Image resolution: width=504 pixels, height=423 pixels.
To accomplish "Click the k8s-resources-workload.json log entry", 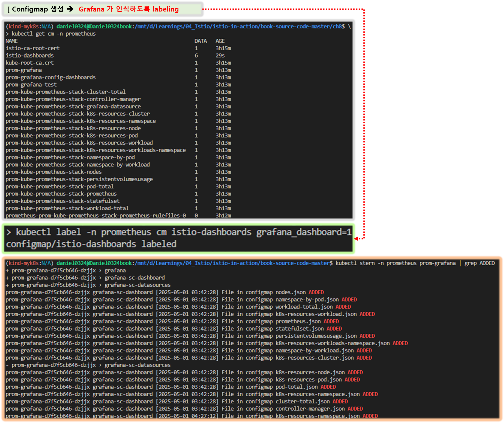I will [190, 314].
